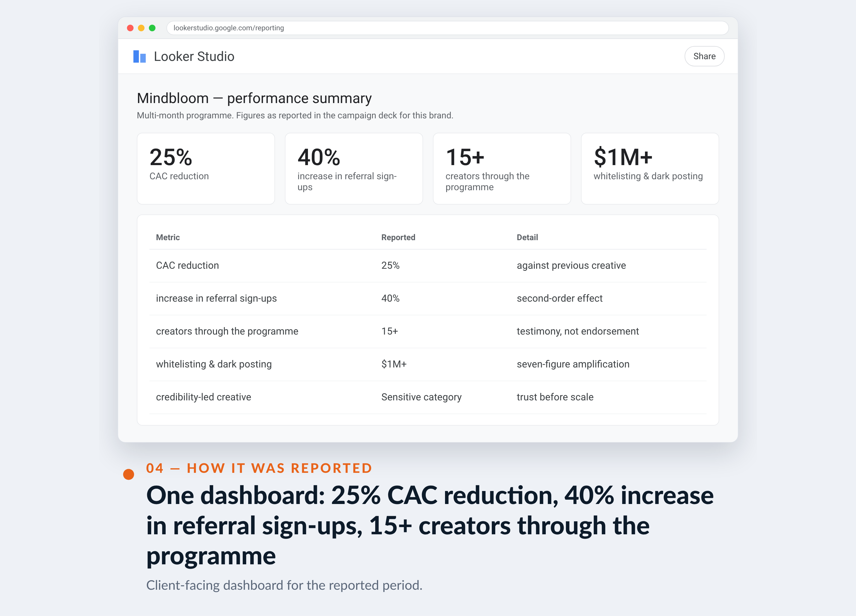Click the CAC reduction scorecard label
Viewport: 856px width, 616px height.
click(179, 176)
